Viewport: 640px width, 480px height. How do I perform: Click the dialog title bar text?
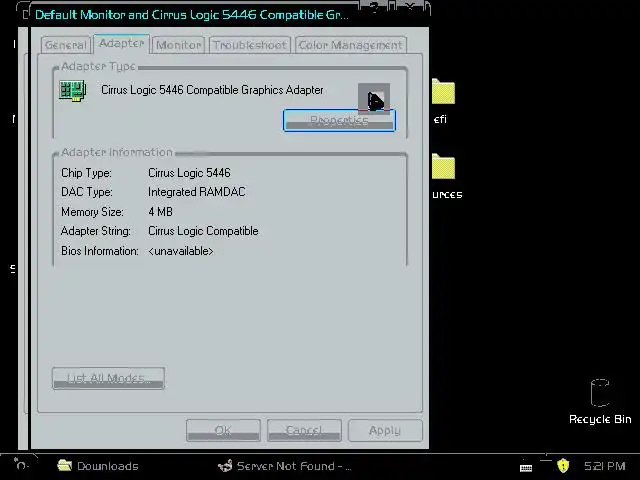click(192, 15)
